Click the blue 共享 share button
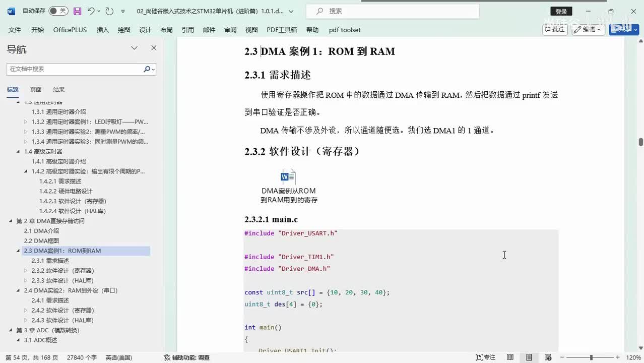This screenshot has height=363, width=644. coord(624,29)
